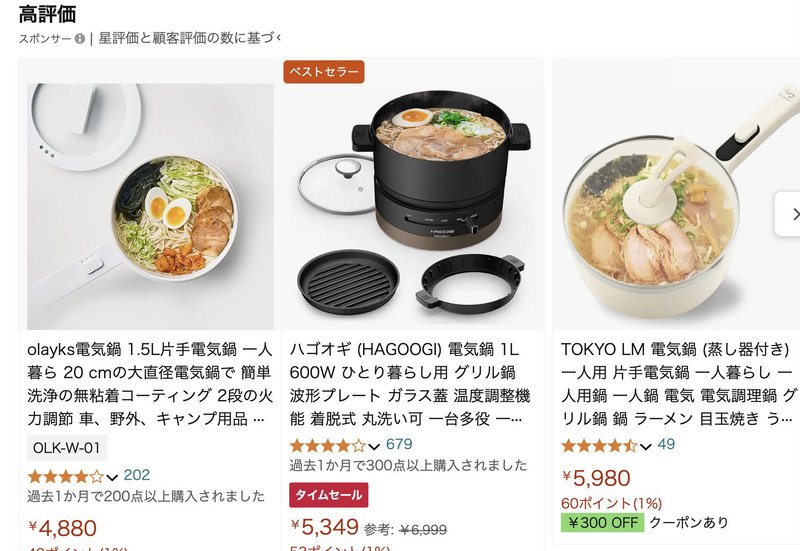Open the 679 reviews count link
The width and height of the screenshot is (800, 551).
coord(399,444)
